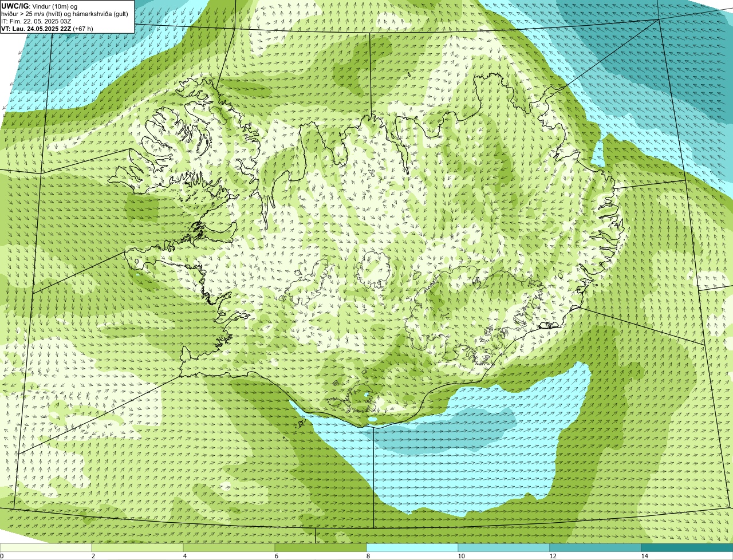Click the '4' color scale label
Image resolution: width=733 pixels, height=560 pixels.
184,556
